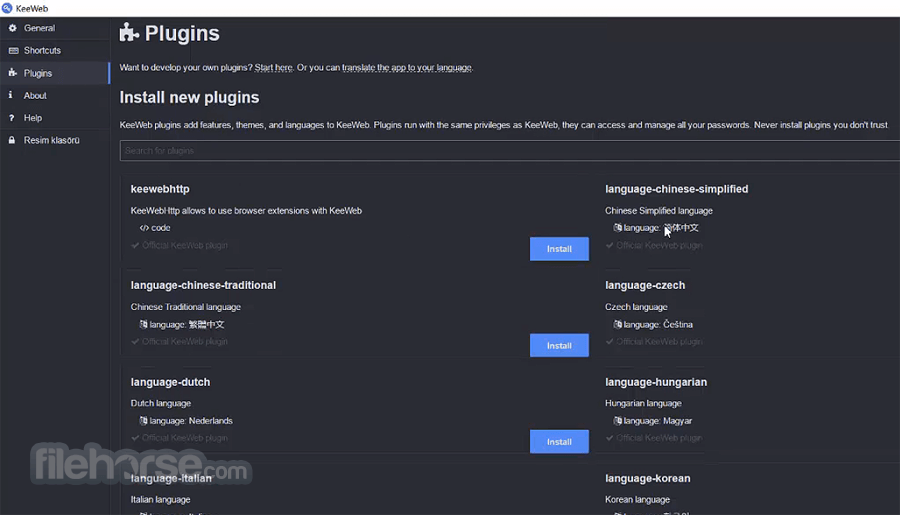
Task: Click the Plugins puzzle icon in sidebar
Action: pos(12,73)
